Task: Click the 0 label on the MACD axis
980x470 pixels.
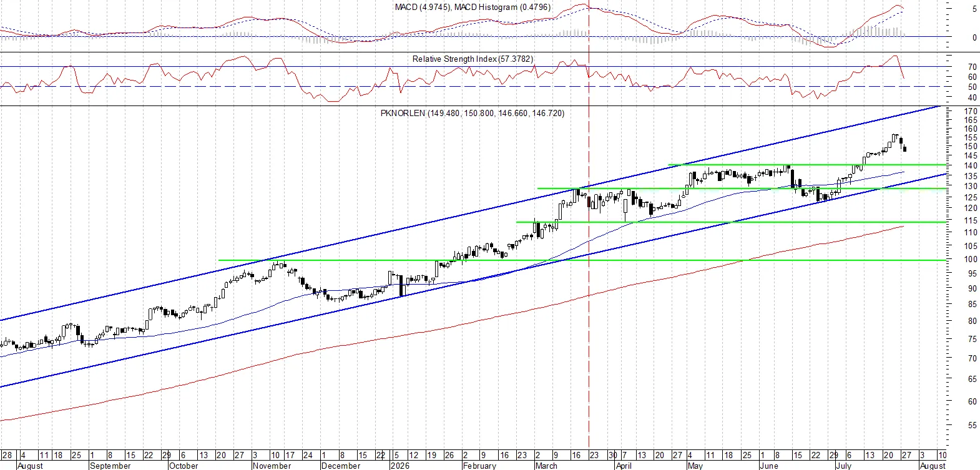Action: [974, 37]
